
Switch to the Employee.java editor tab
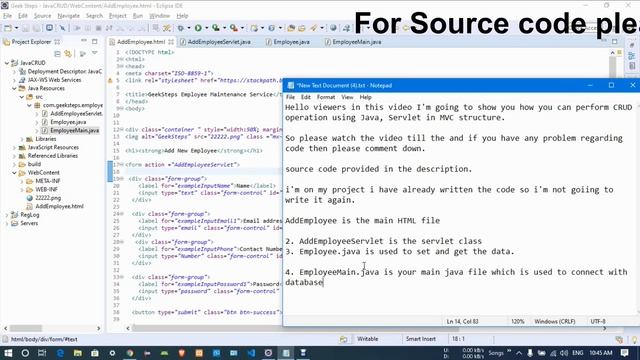(288, 42)
